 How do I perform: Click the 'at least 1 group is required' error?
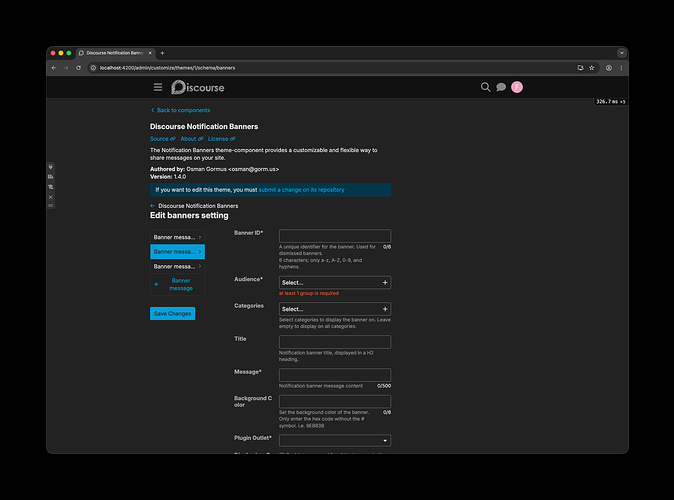[x=309, y=293]
